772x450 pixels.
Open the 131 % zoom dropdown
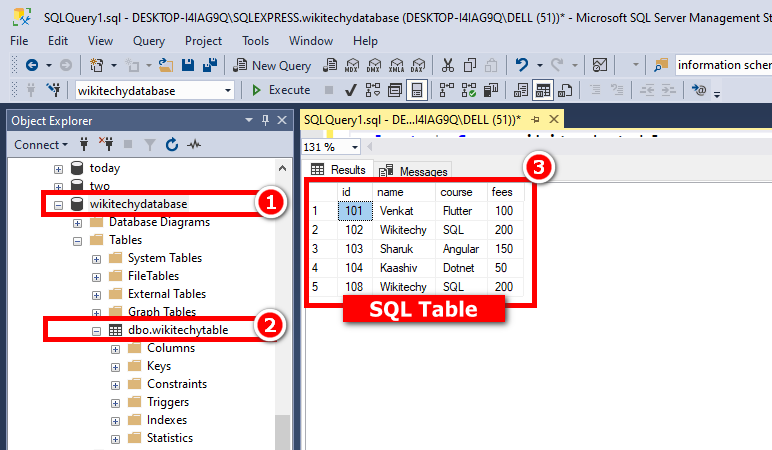tap(354, 147)
